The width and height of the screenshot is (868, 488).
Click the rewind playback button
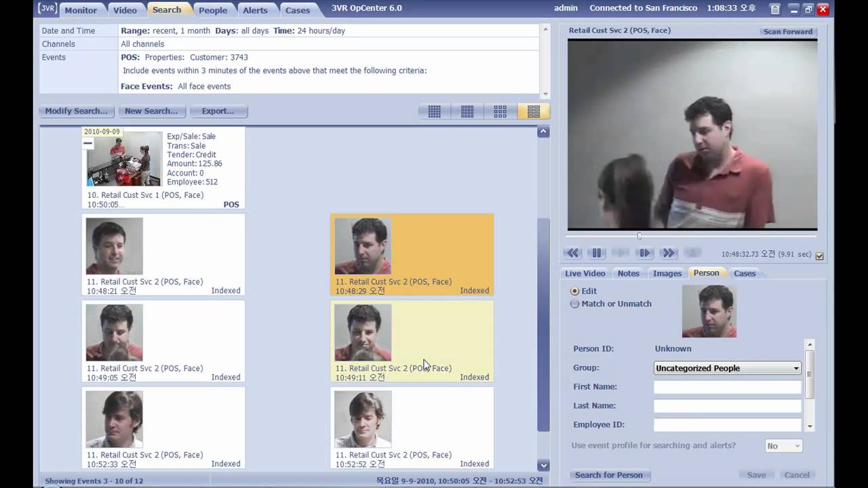tap(573, 253)
